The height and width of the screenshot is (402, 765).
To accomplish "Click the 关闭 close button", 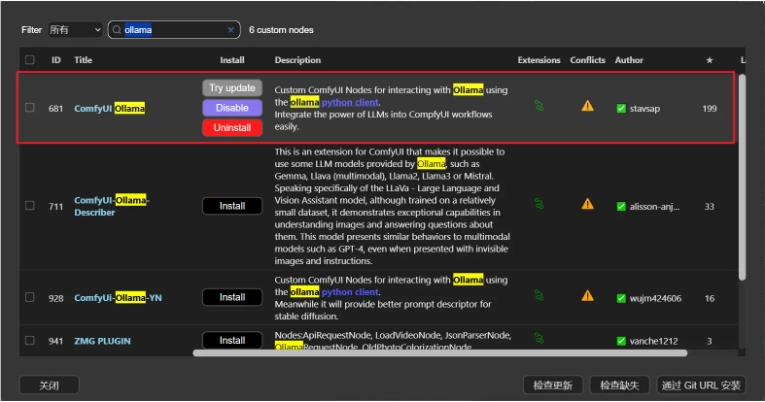I will pyautogui.click(x=49, y=385).
